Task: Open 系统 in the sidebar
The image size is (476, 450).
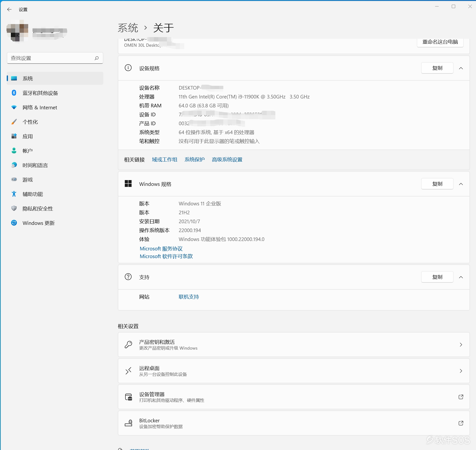Action: click(x=55, y=78)
